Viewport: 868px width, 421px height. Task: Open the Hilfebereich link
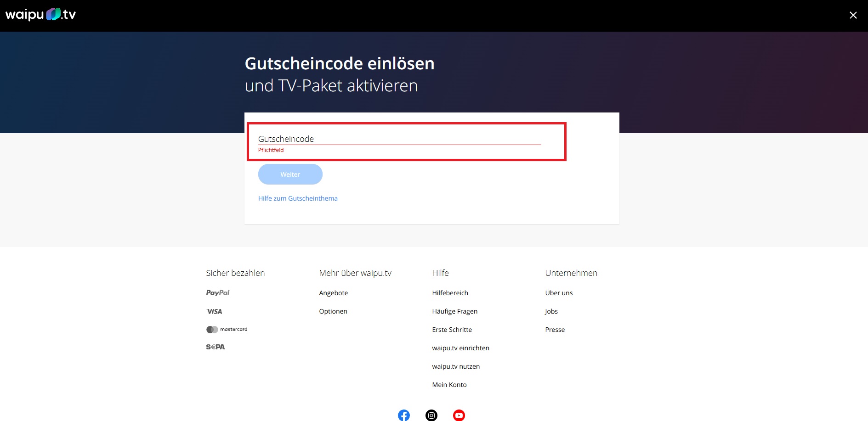click(450, 293)
